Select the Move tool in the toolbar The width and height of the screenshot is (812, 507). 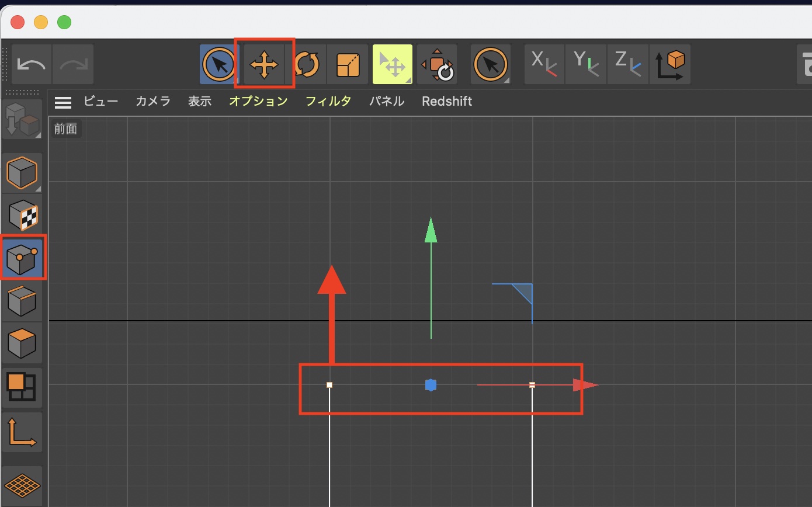(x=264, y=64)
